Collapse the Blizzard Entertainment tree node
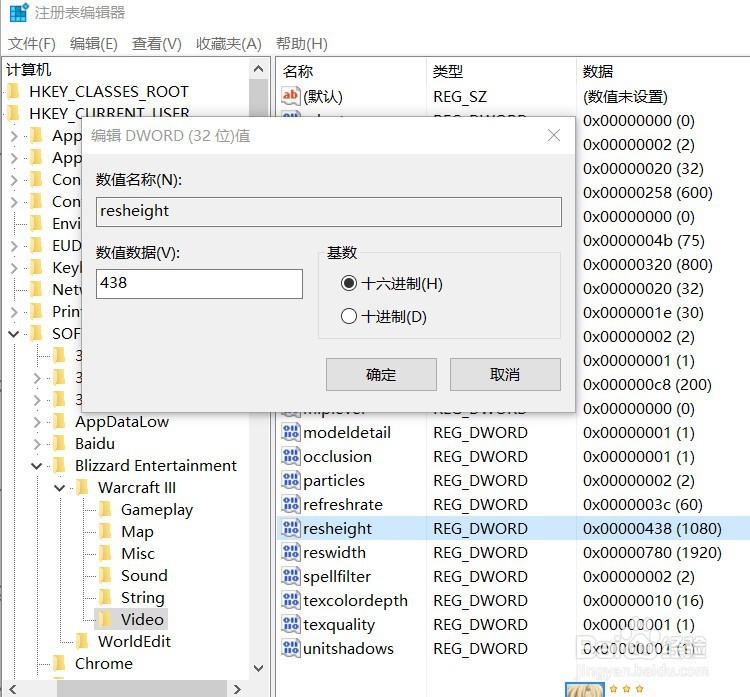The height and width of the screenshot is (697, 750). (36, 465)
